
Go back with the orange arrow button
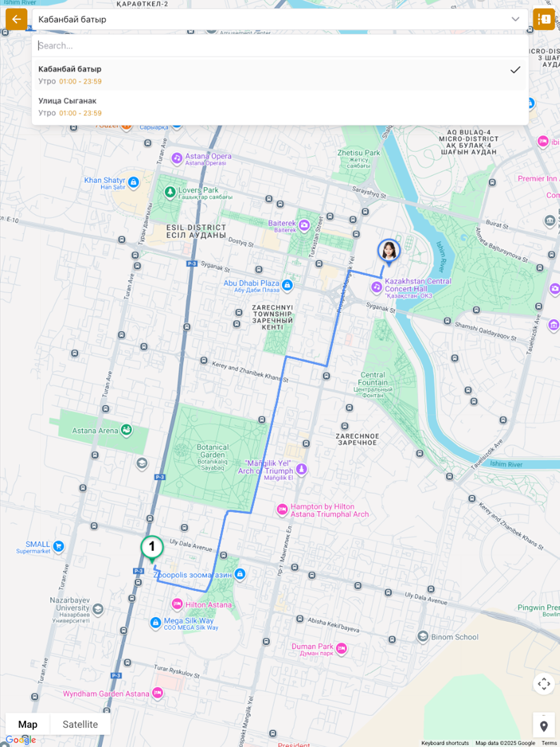pyautogui.click(x=16, y=19)
